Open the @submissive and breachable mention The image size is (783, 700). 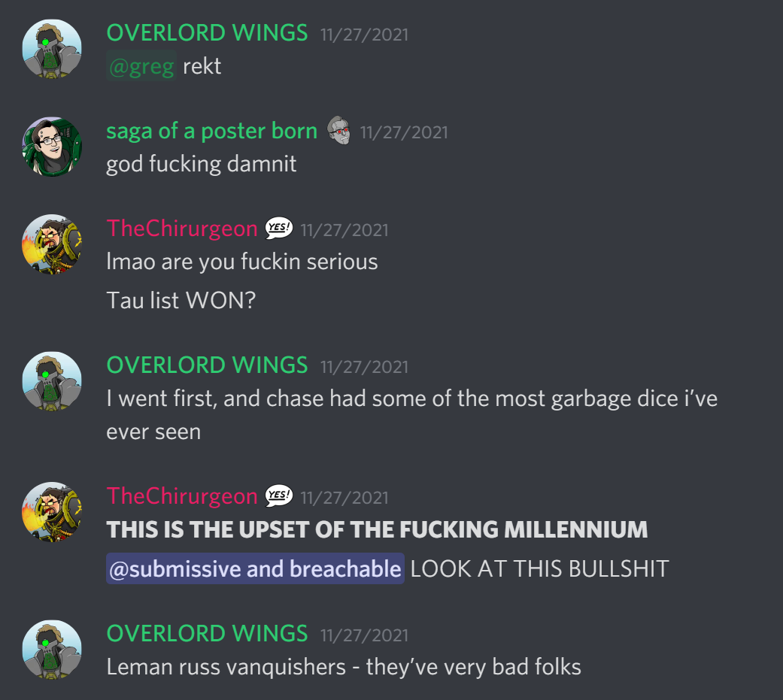click(255, 568)
